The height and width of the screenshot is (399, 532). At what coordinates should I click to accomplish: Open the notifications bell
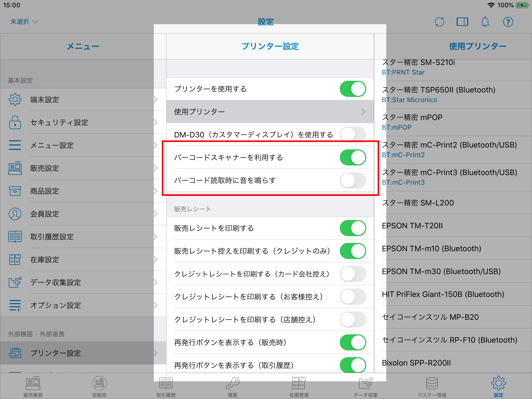pyautogui.click(x=485, y=22)
